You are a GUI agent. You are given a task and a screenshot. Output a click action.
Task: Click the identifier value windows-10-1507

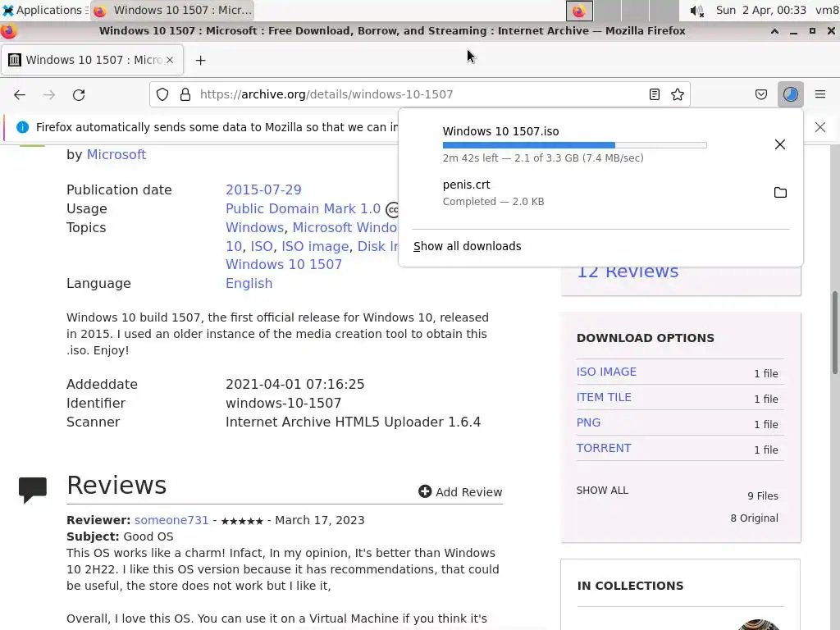pos(283,403)
